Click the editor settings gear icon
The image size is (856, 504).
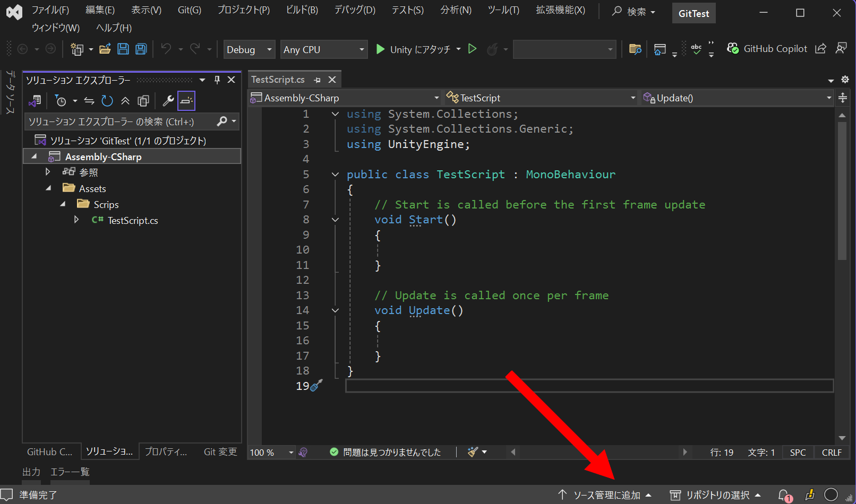point(845,80)
